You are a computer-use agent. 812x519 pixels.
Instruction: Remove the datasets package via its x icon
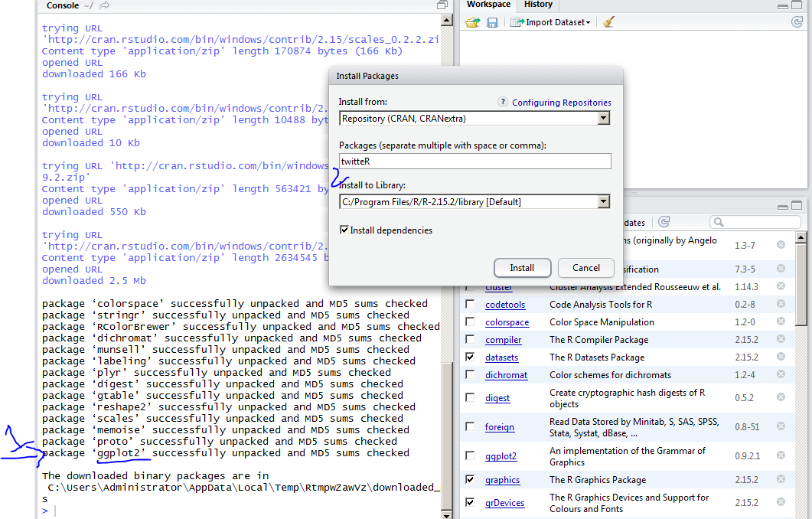pyautogui.click(x=781, y=357)
